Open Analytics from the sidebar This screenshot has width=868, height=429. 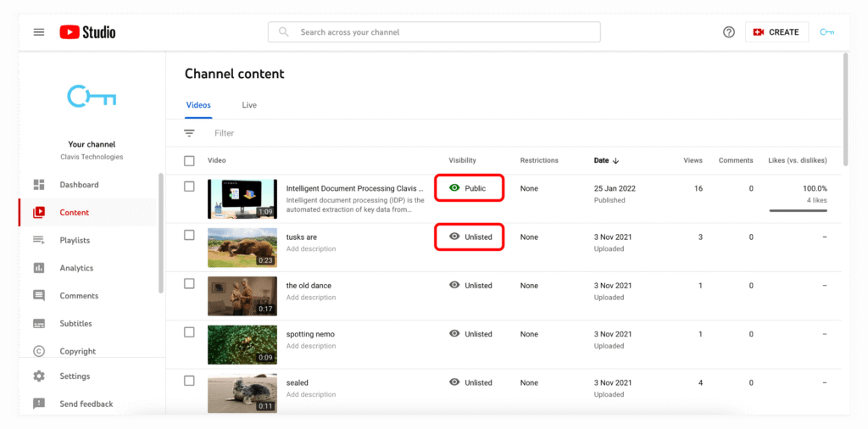(75, 268)
